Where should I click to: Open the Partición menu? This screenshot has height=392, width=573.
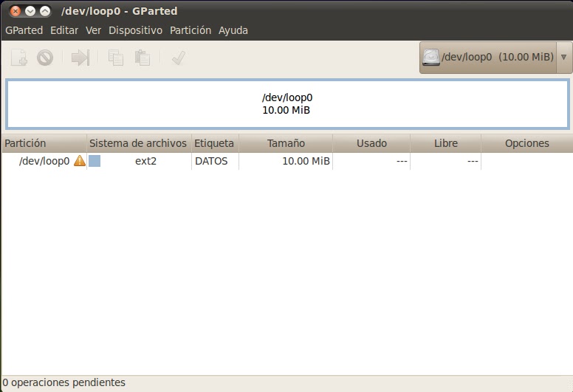tap(191, 30)
